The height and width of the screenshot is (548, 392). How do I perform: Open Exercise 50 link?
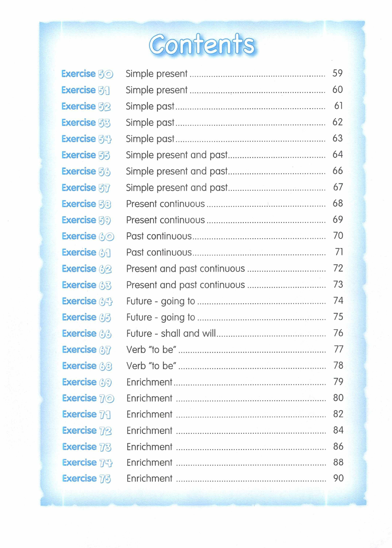tap(87, 74)
